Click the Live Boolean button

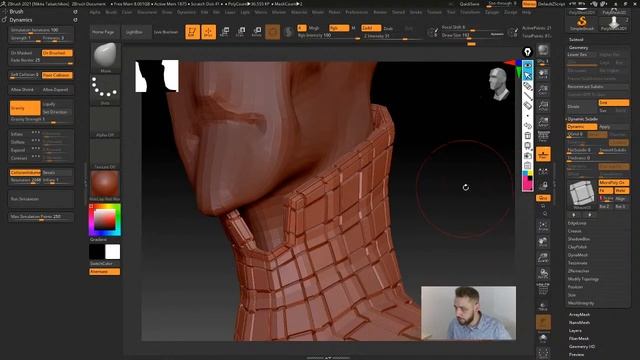coord(166,32)
